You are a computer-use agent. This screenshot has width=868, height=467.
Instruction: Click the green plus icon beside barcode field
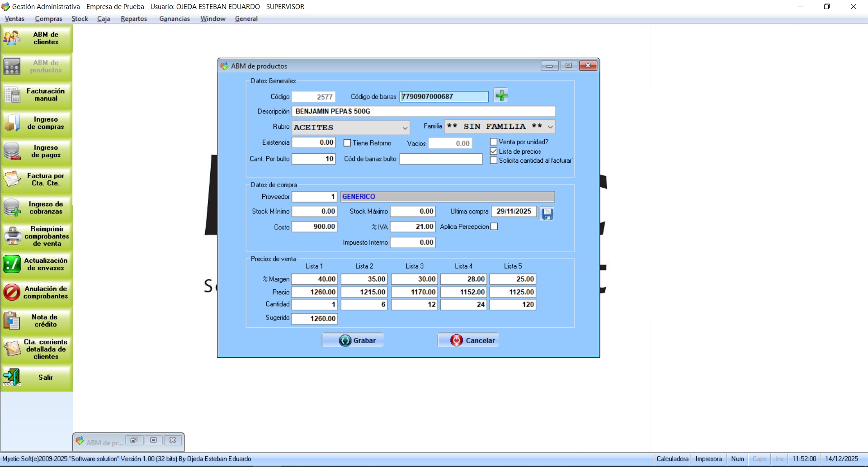coord(501,95)
